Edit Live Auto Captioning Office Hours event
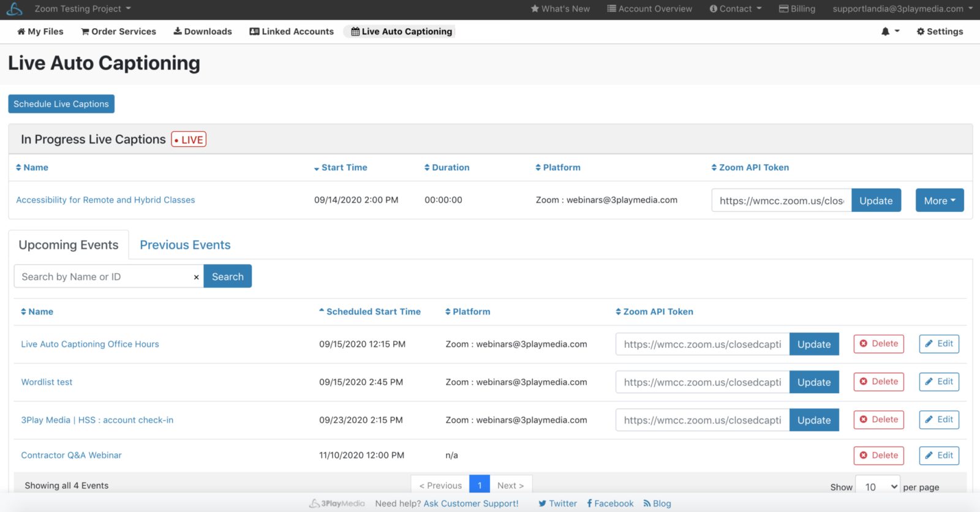Viewport: 980px width, 512px height. pyautogui.click(x=939, y=344)
